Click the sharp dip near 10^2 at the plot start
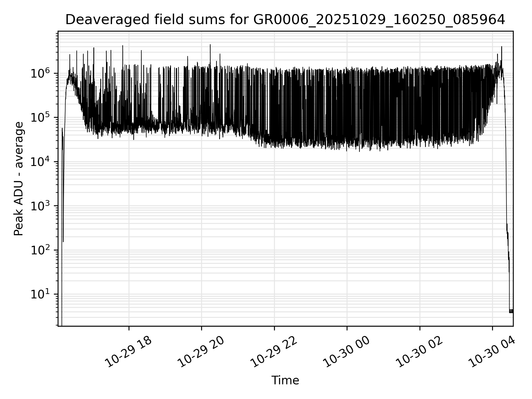The height and width of the screenshot is (399, 532). (63, 241)
